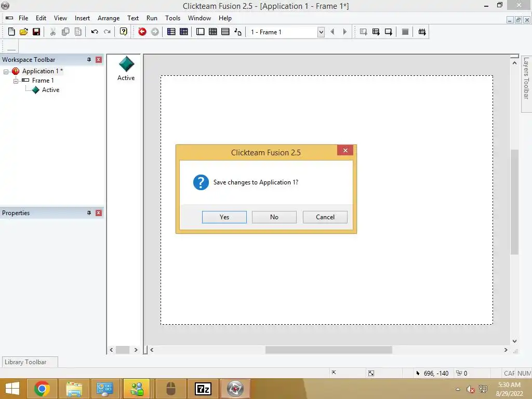
Task: Open the Storyboard Editor icon
Action: point(171,32)
